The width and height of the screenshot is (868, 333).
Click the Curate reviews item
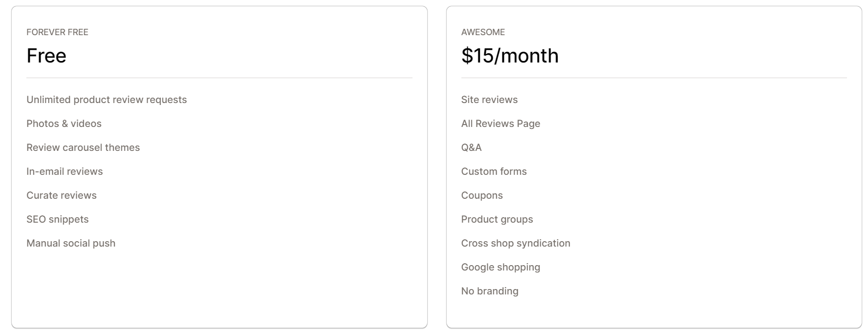[62, 195]
